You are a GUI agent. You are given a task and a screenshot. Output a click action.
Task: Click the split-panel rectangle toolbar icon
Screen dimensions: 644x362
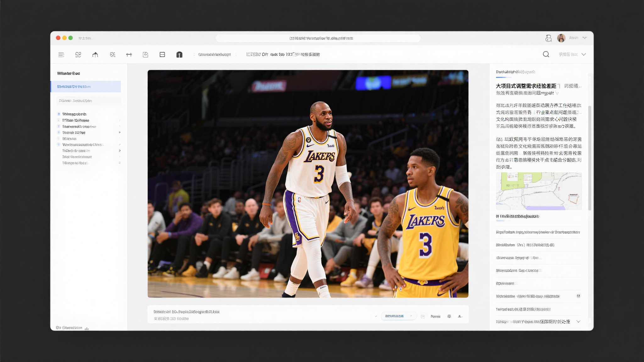(x=162, y=55)
